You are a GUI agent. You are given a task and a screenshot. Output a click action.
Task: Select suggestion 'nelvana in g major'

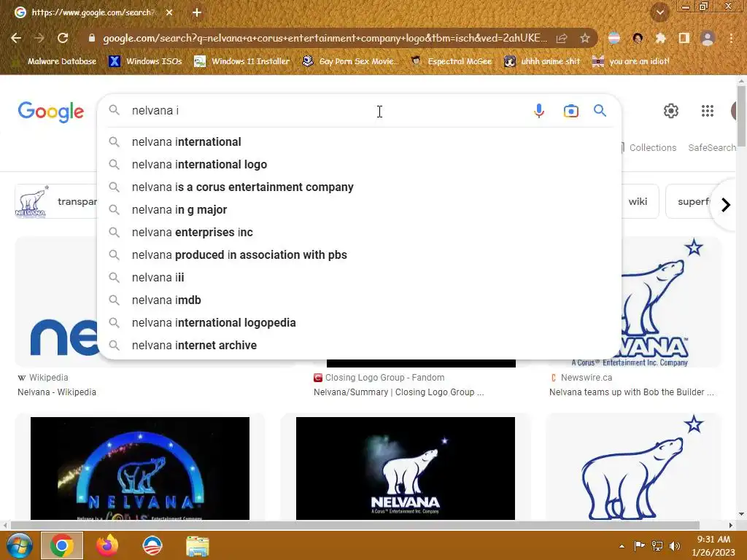(360, 209)
